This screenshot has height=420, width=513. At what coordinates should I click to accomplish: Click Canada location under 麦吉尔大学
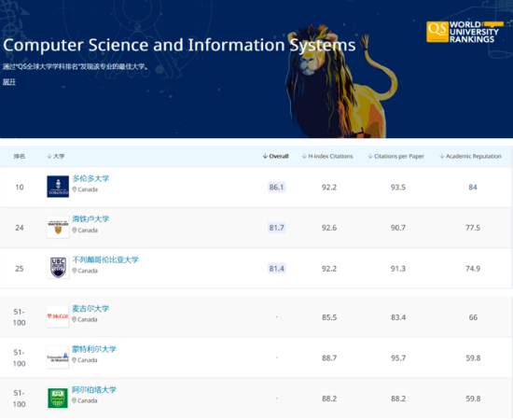(85, 319)
